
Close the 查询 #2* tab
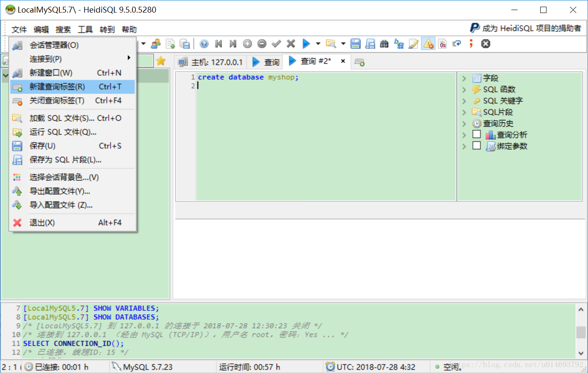(343, 61)
